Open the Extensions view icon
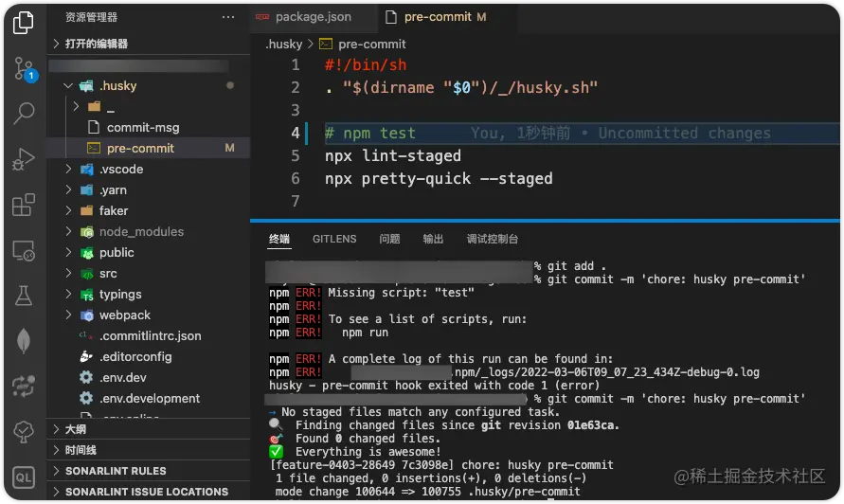 click(x=23, y=205)
